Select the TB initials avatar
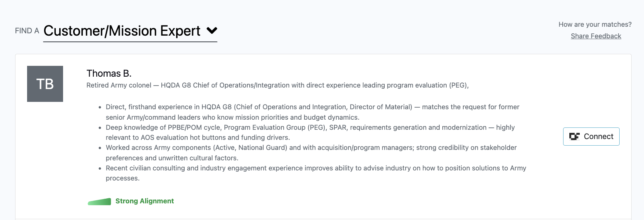This screenshot has height=220, width=644. pyautogui.click(x=45, y=84)
